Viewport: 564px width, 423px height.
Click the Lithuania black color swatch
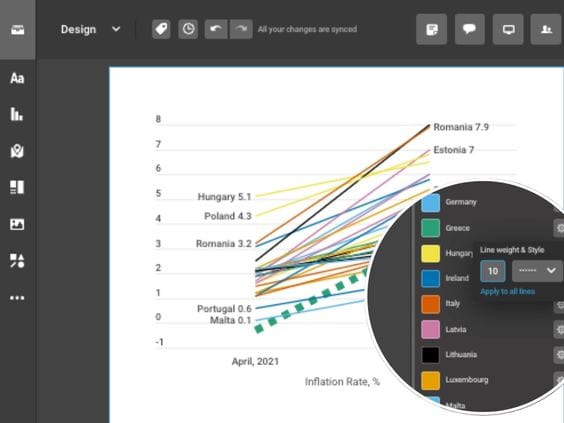(431, 355)
